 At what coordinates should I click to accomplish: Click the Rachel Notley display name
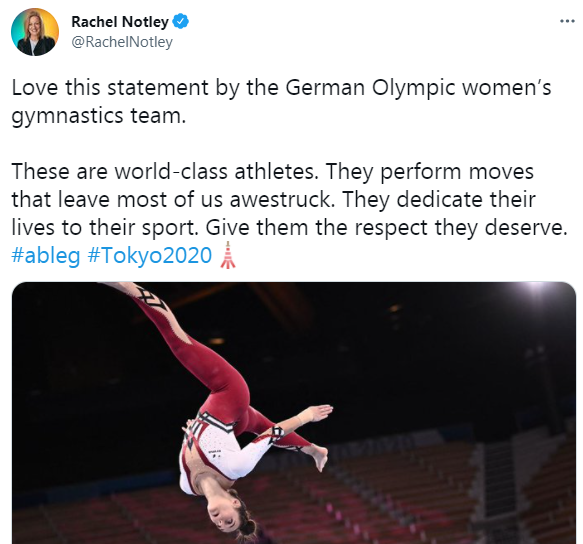pyautogui.click(x=120, y=22)
